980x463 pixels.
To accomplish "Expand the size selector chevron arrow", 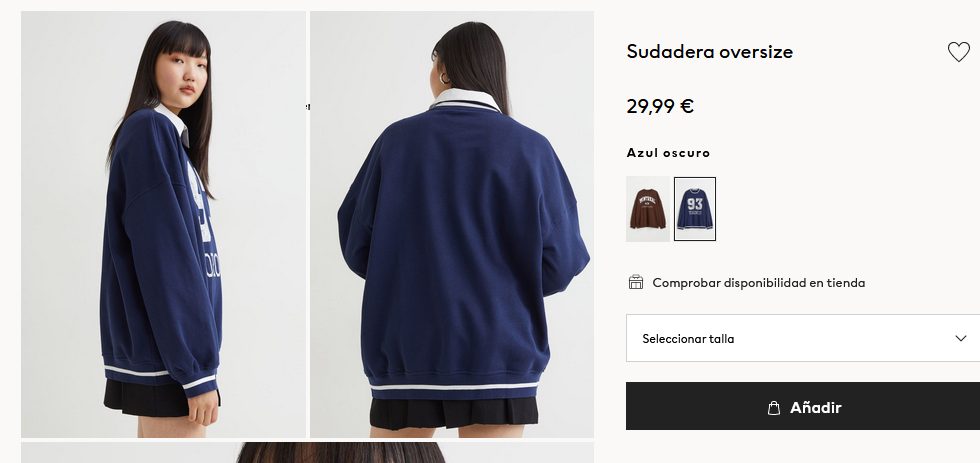I will pyautogui.click(x=961, y=338).
